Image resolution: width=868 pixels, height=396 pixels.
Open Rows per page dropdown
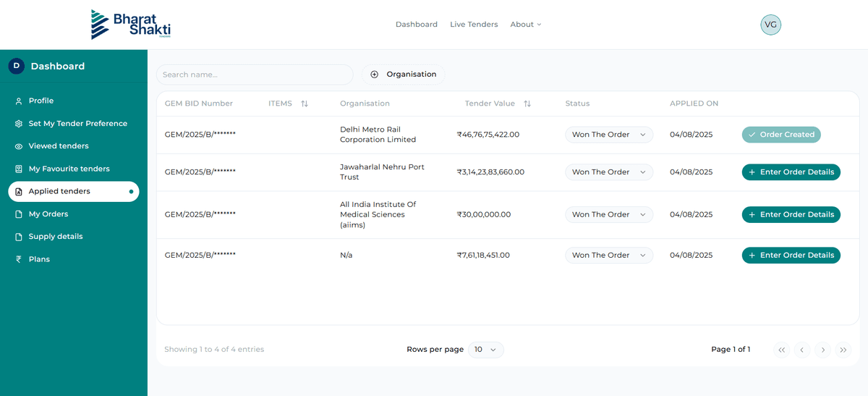(485, 350)
